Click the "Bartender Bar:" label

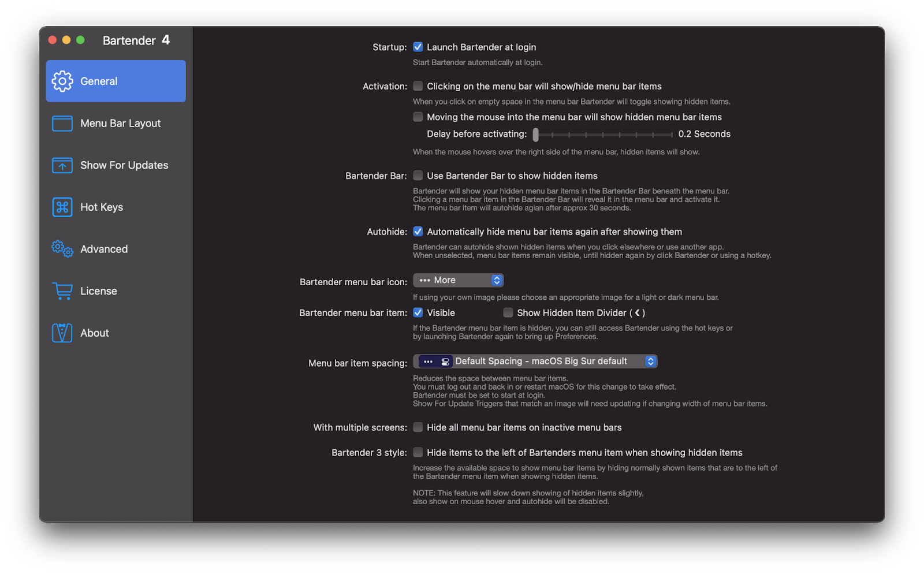pos(377,176)
